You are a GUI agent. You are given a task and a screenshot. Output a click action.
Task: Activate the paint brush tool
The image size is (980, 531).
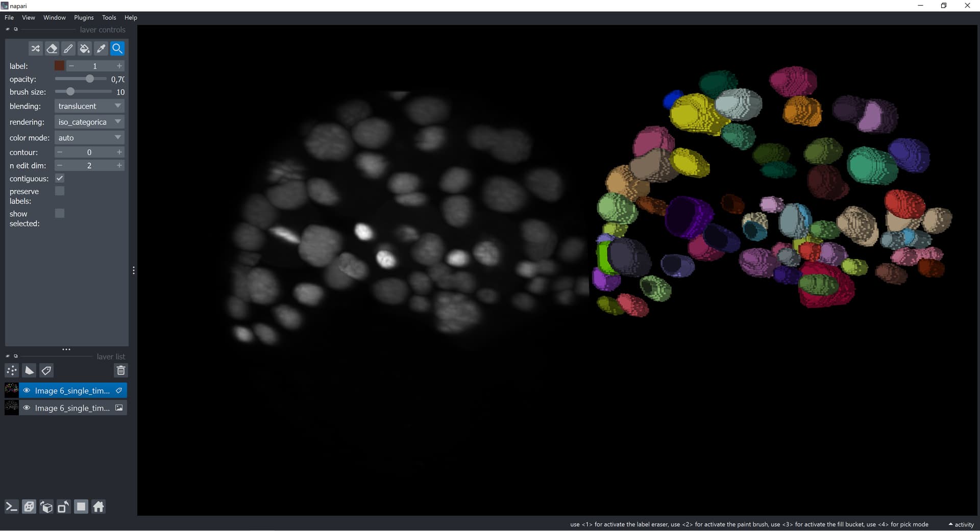(68, 48)
